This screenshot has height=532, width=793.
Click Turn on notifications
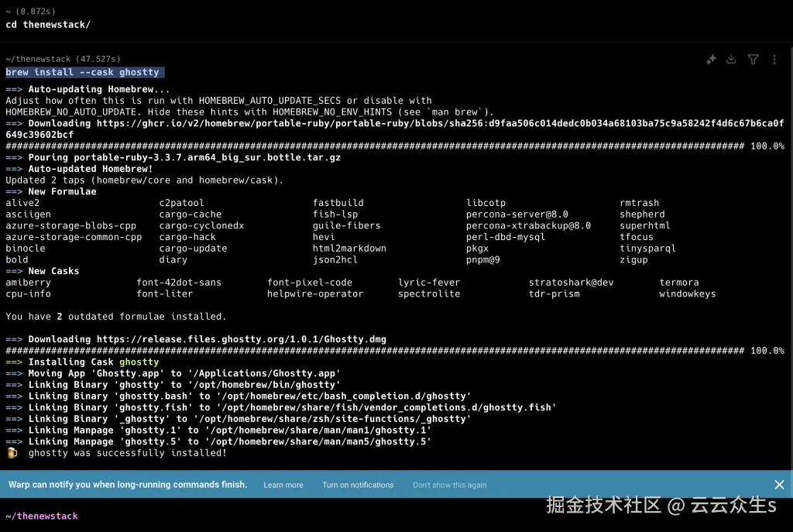pyautogui.click(x=358, y=485)
